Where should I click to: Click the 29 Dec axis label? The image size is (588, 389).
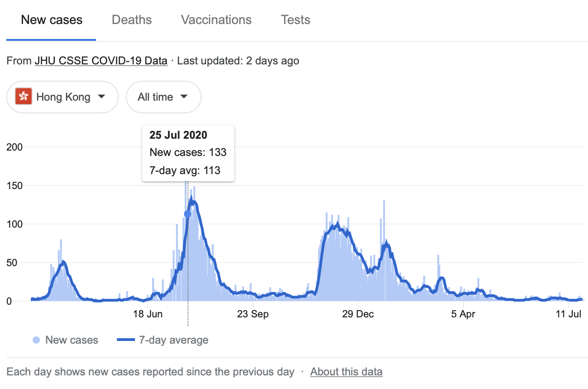[358, 314]
